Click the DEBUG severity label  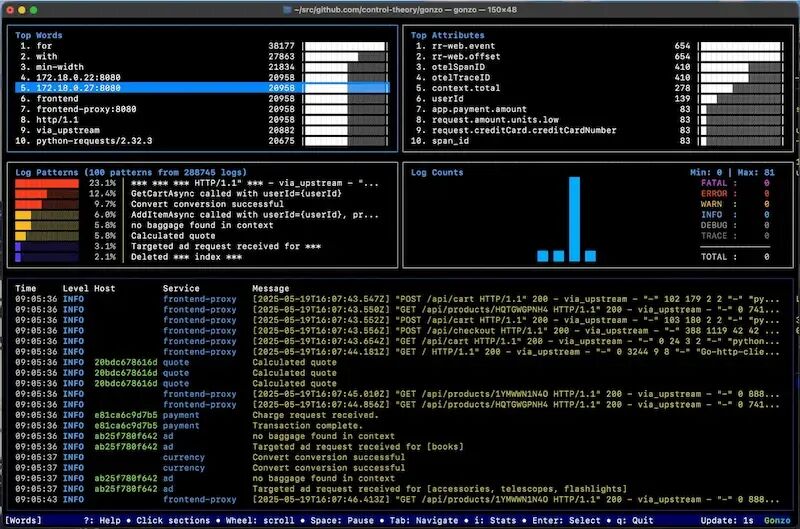coord(714,225)
